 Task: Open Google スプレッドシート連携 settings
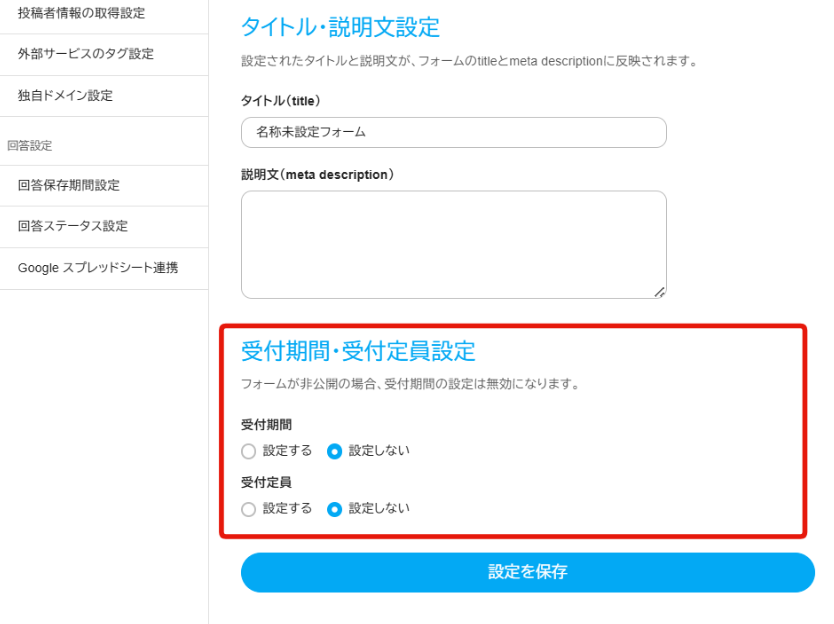(98, 268)
